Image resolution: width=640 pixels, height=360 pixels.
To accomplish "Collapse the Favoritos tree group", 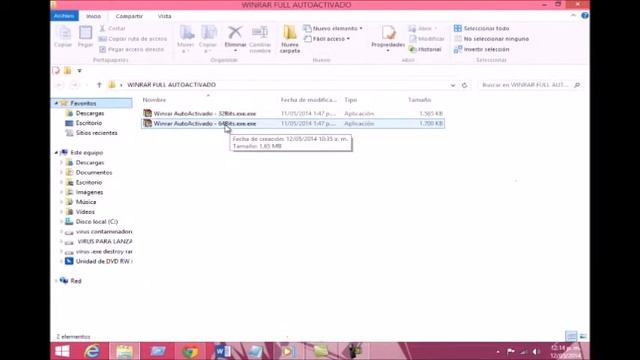I will click(x=56, y=103).
